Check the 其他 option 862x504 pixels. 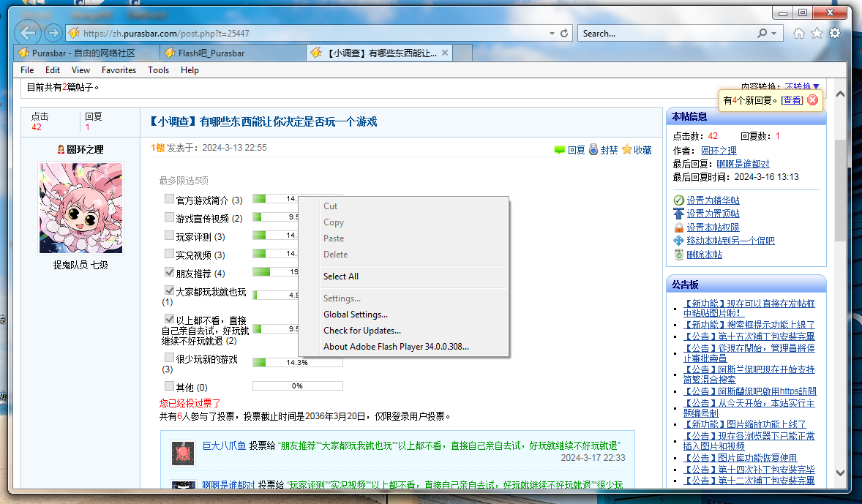169,385
